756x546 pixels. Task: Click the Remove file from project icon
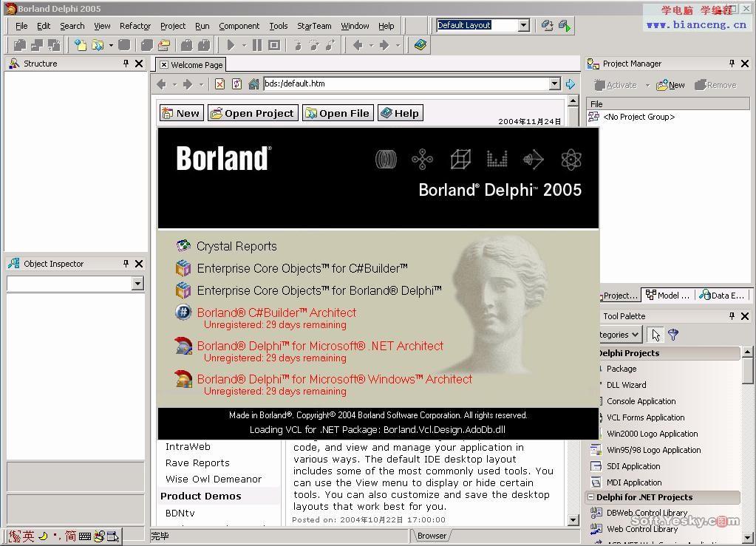point(204,45)
